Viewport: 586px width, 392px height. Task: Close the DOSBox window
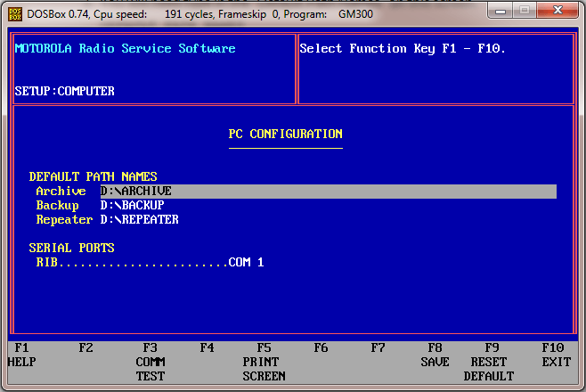(x=558, y=11)
